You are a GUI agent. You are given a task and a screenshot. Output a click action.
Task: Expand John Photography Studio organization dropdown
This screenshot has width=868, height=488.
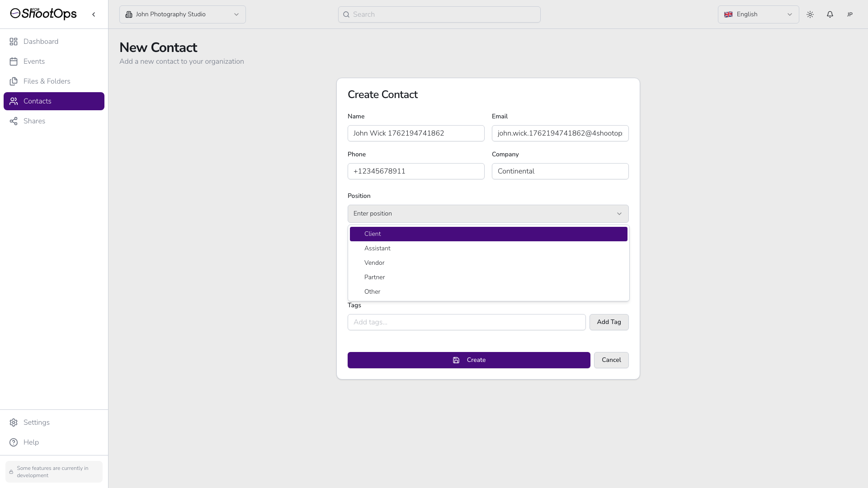coord(182,14)
